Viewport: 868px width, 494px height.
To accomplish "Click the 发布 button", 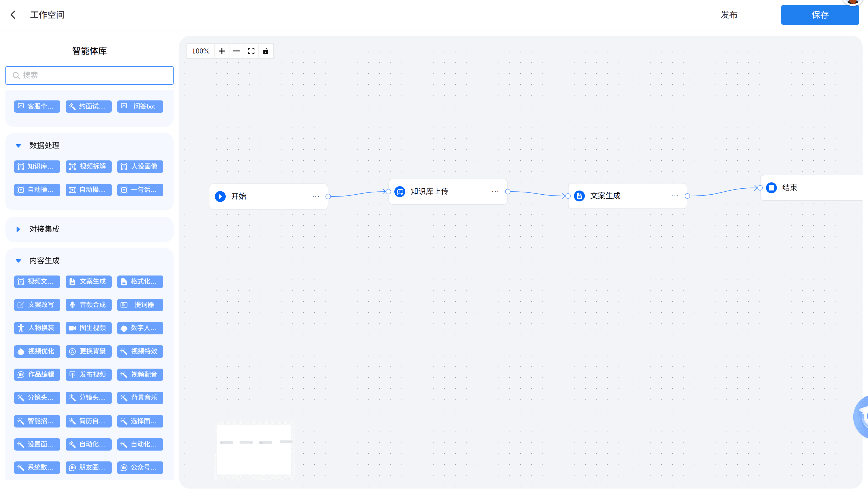I will tap(729, 15).
